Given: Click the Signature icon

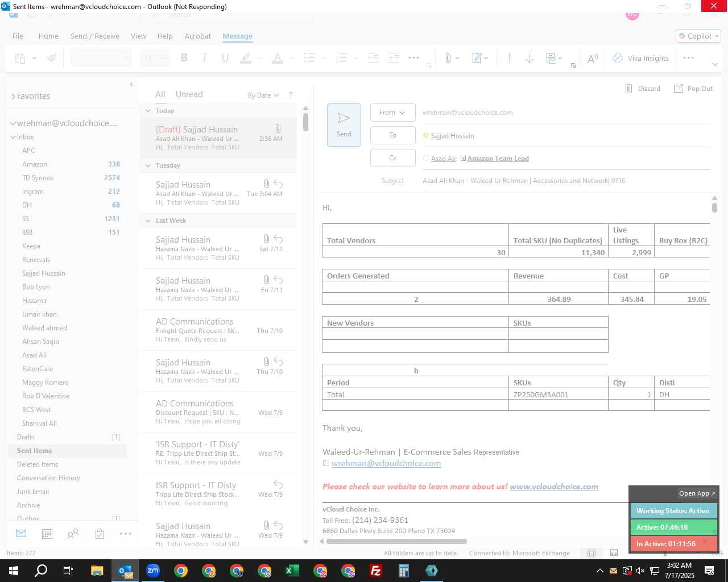Looking at the screenshot, I should point(477,58).
